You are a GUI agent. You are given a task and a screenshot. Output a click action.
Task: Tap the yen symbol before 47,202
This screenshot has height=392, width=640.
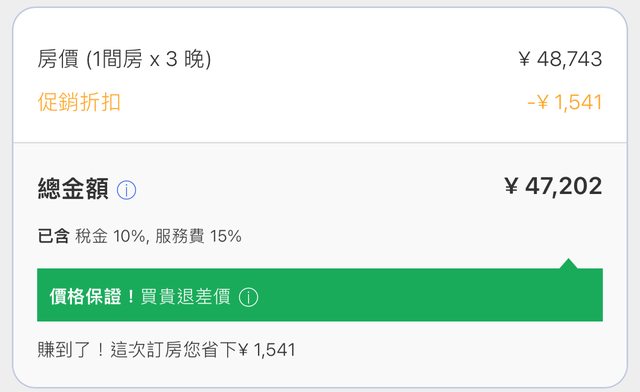pos(511,186)
